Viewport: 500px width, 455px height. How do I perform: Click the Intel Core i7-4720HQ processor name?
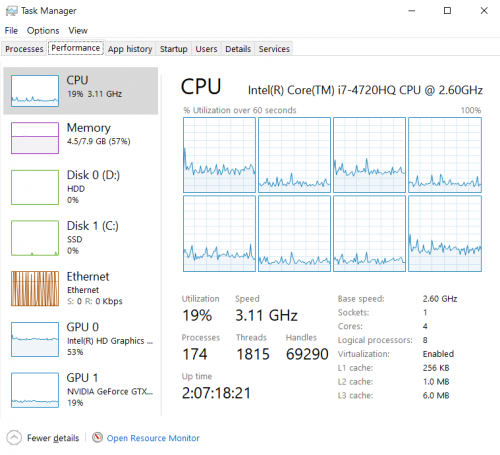click(x=365, y=90)
